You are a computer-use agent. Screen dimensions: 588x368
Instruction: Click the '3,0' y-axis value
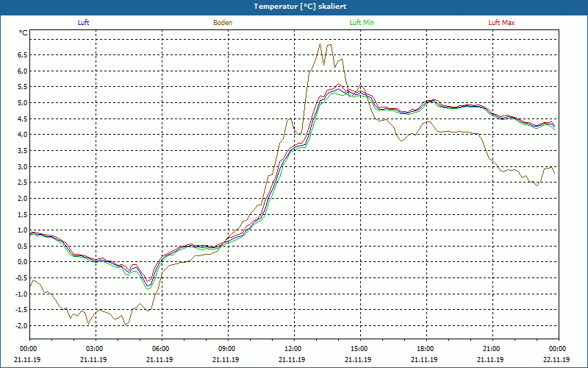22,166
